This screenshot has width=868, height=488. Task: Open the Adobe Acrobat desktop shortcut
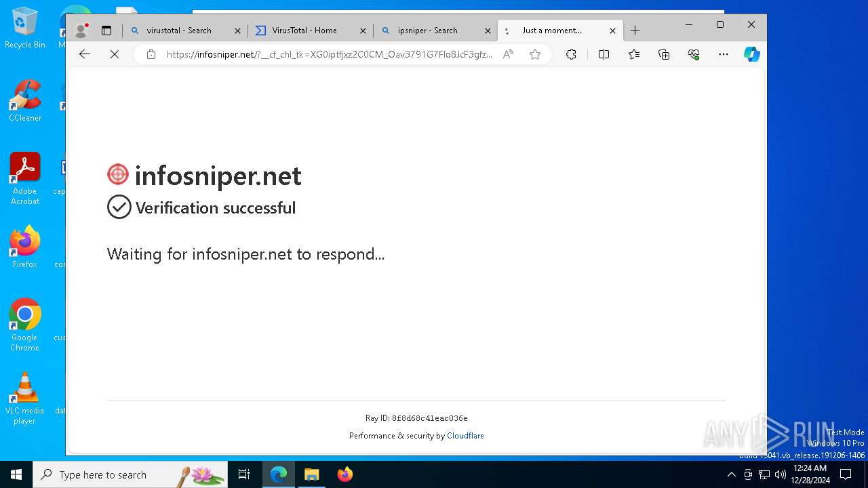pyautogui.click(x=25, y=179)
